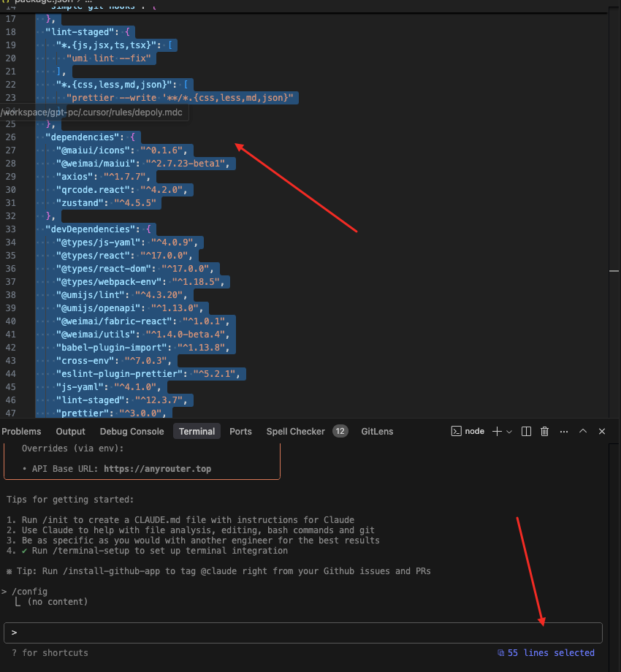Switch to the Problems tab

21,431
